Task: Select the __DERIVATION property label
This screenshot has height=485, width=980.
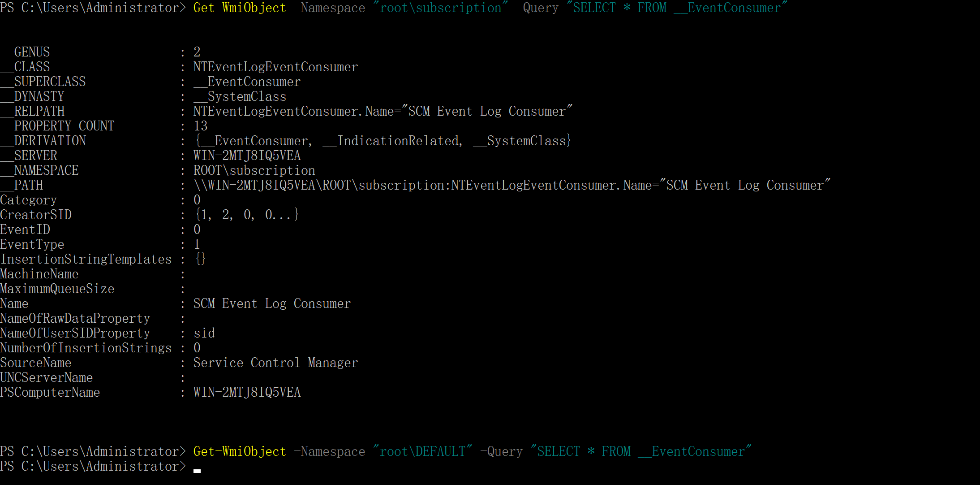Action: pos(43,141)
